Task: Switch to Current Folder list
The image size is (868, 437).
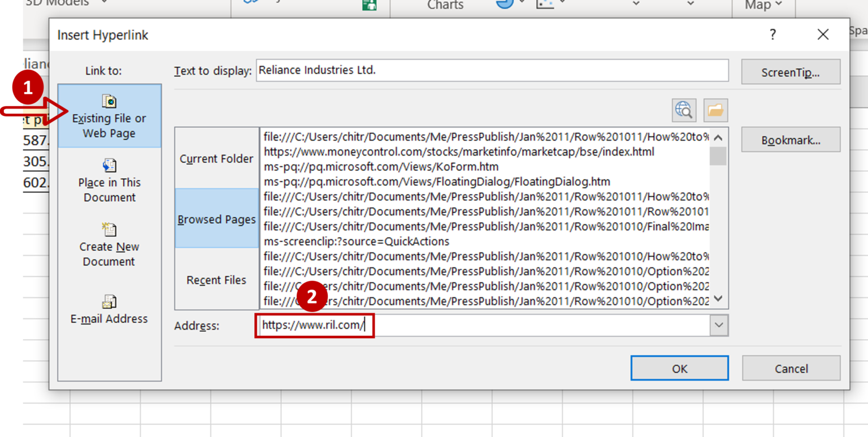Action: point(216,158)
